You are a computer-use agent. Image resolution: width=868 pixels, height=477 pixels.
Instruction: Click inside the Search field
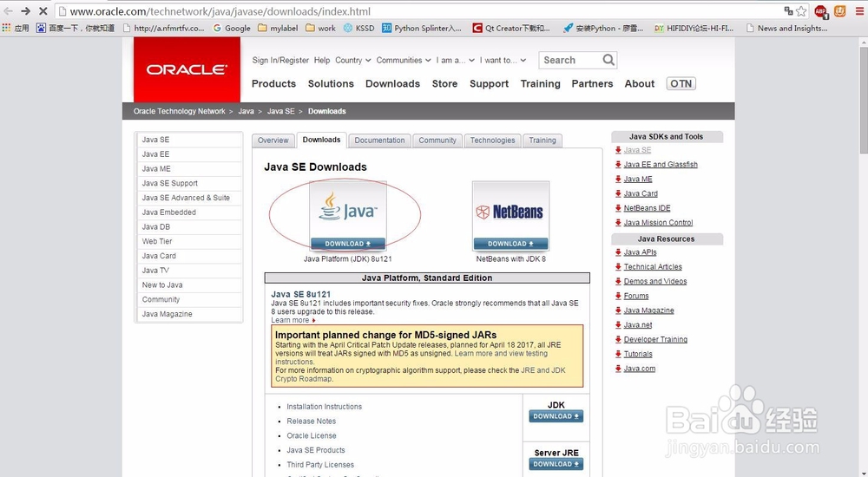click(x=570, y=60)
